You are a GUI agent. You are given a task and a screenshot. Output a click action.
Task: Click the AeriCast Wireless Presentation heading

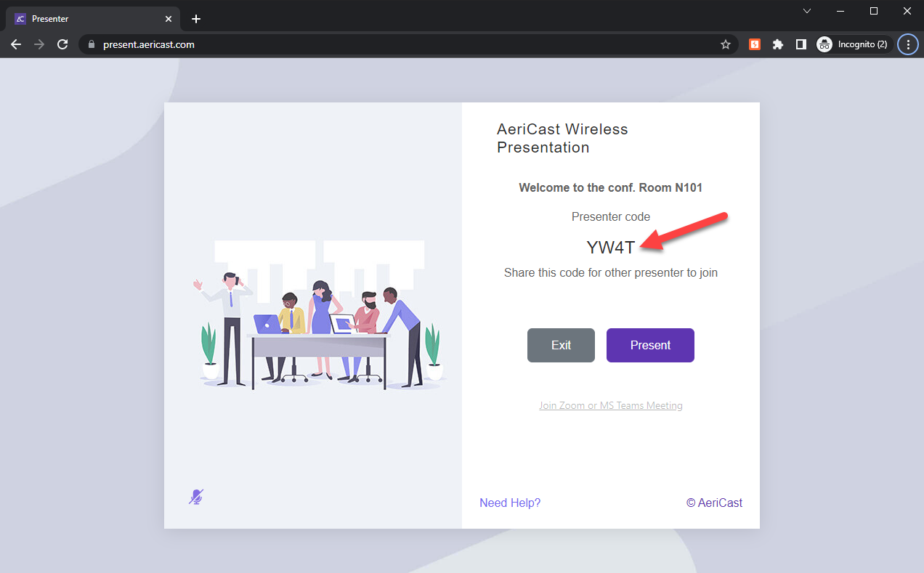click(562, 138)
